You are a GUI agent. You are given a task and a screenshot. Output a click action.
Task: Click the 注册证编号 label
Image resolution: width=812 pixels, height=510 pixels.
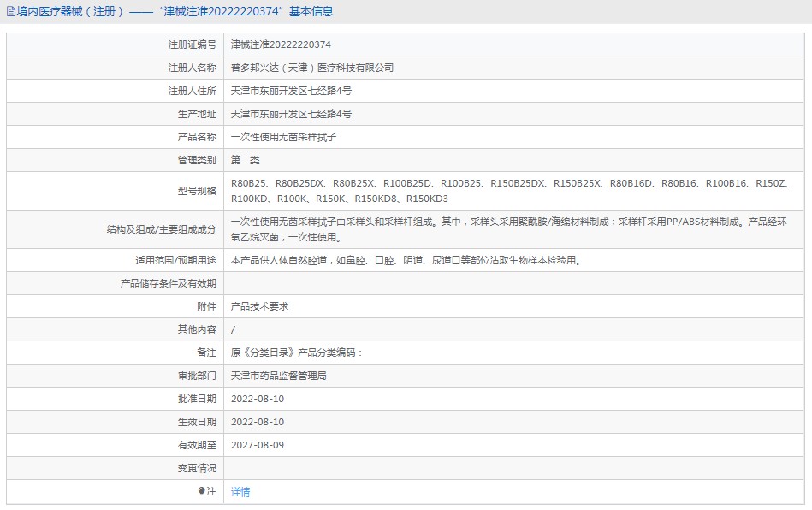pos(193,44)
